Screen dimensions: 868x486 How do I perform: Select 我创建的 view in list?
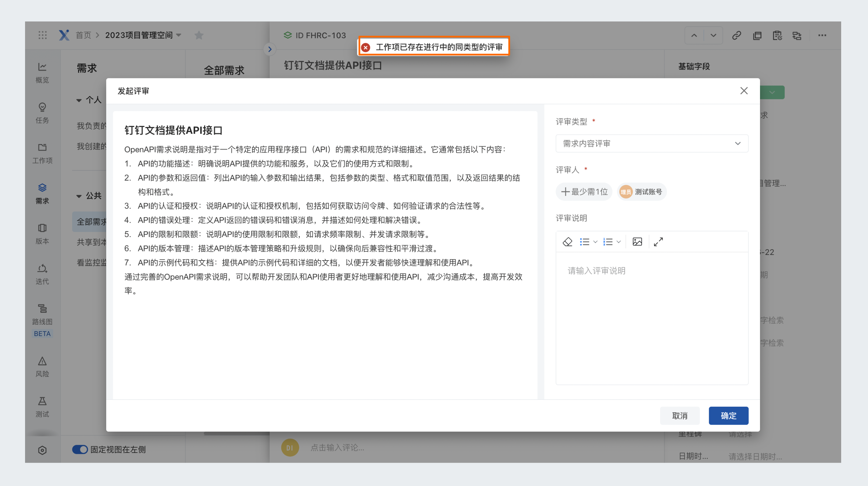[91, 146]
